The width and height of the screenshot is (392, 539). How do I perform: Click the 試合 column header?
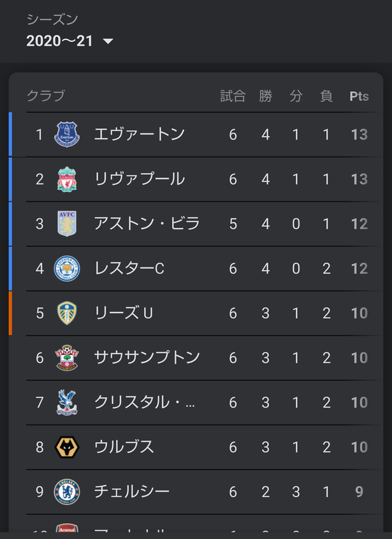[233, 96]
